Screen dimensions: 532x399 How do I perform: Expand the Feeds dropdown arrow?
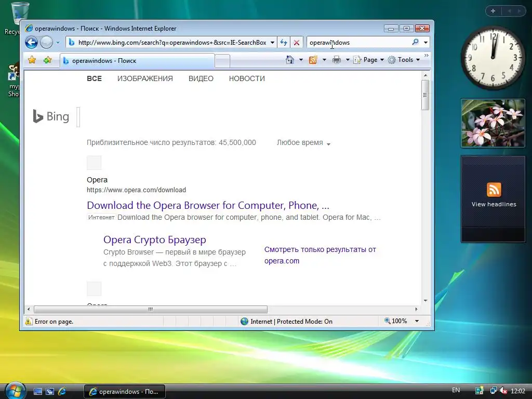tap(324, 60)
